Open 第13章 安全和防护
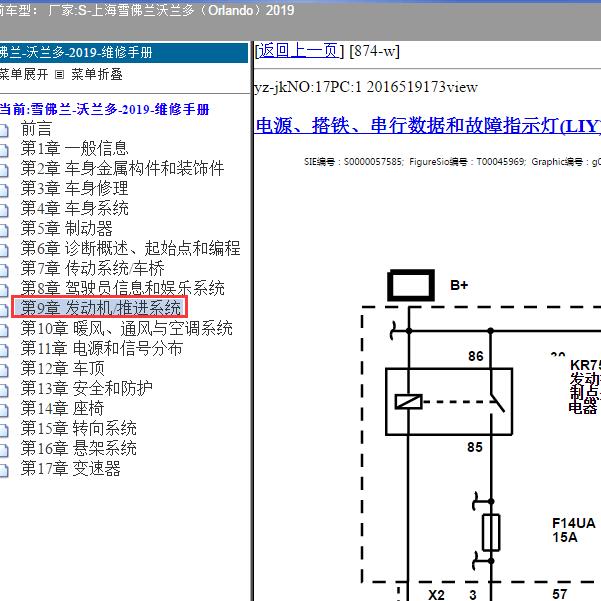The height and width of the screenshot is (601, 601). pyautogui.click(x=86, y=388)
